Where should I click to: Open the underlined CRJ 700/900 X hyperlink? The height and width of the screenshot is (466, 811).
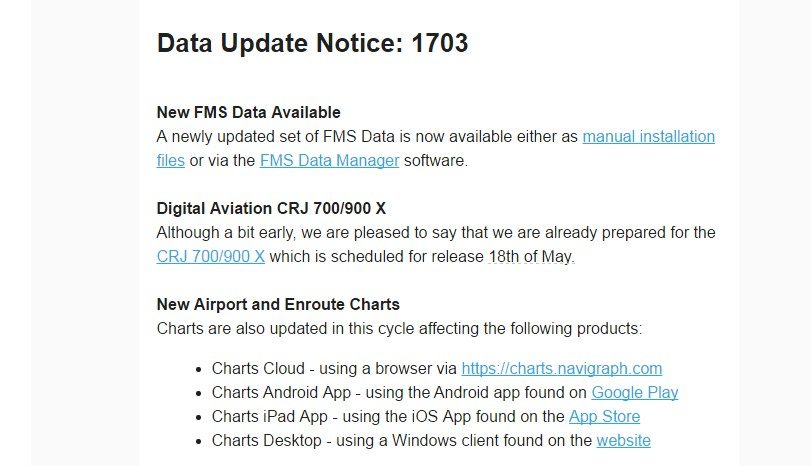[x=211, y=256]
